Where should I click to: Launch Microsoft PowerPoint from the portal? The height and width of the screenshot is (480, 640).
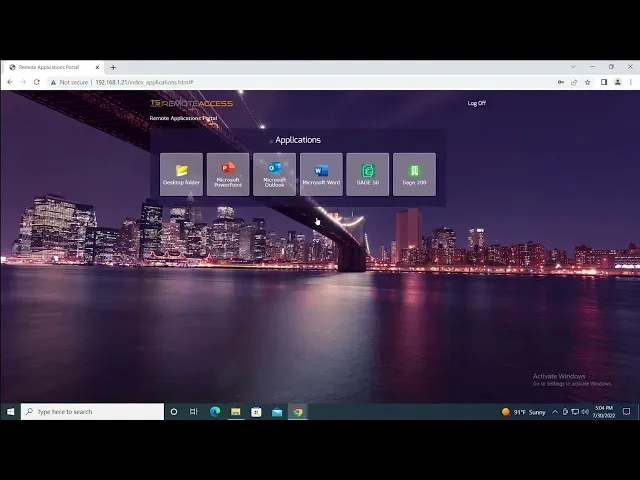click(228, 174)
